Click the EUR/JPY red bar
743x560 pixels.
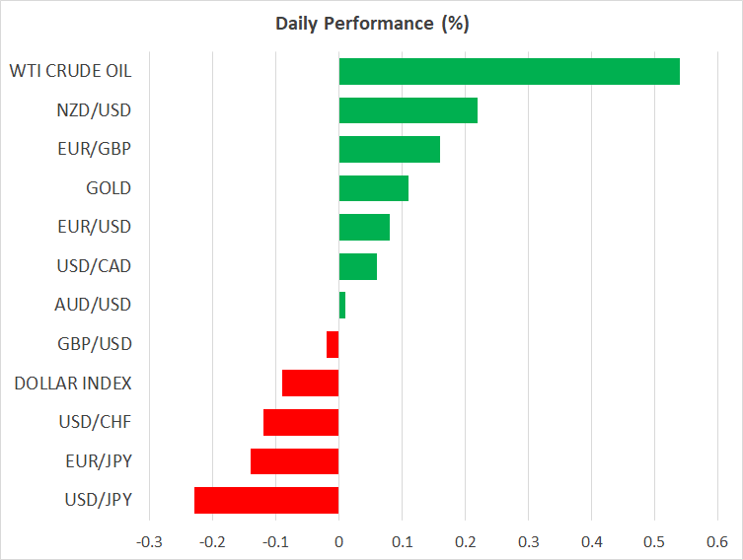click(294, 461)
